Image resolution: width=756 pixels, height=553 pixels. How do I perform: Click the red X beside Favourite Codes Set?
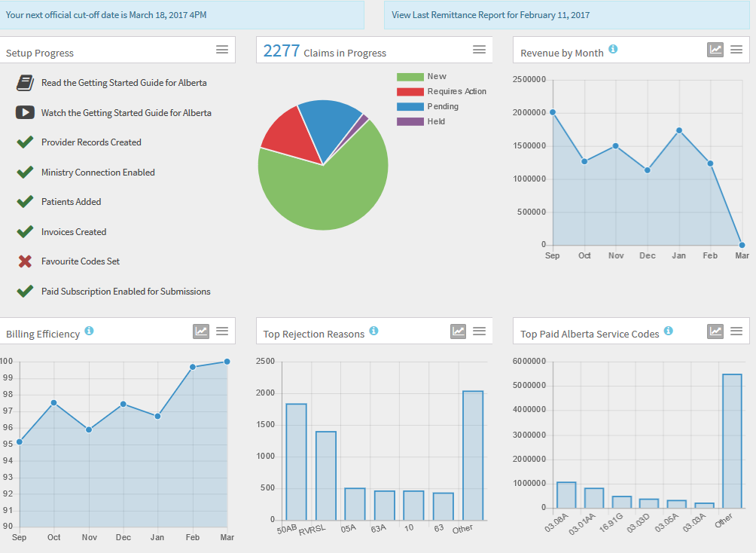point(26,261)
